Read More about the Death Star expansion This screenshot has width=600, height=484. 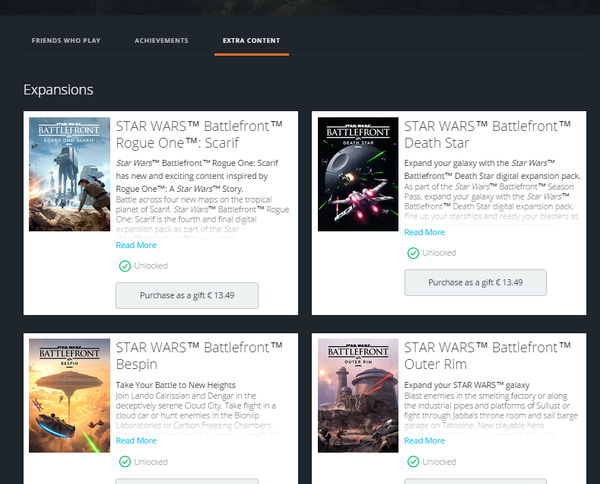pos(424,232)
